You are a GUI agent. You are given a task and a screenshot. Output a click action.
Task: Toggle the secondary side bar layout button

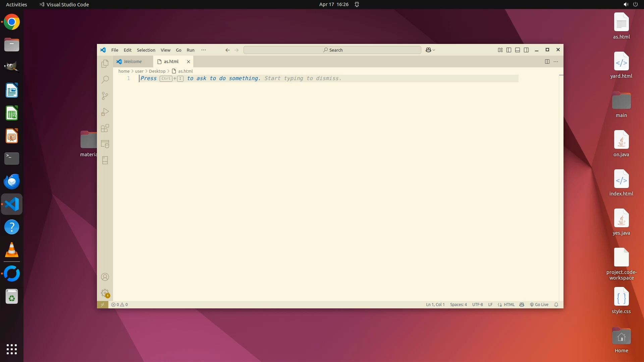pos(526,50)
